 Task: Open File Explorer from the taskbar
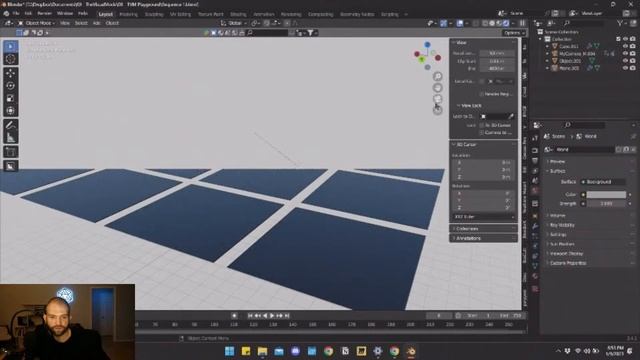(262, 351)
